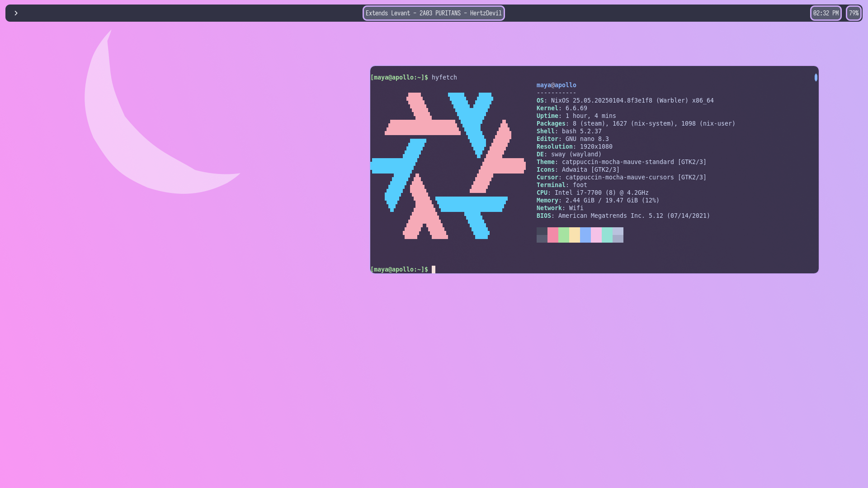Click the typed hyfetch command text
This screenshot has width=868, height=488.
444,78
